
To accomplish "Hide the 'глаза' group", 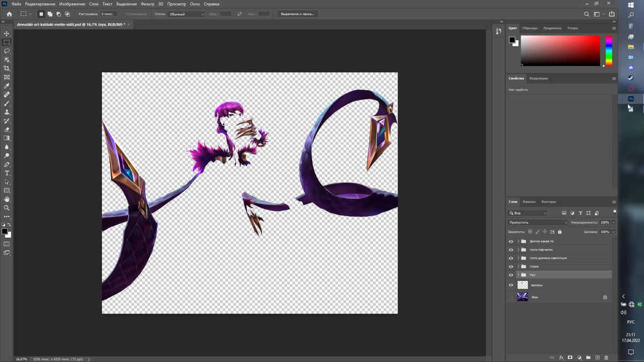I will (x=511, y=266).
